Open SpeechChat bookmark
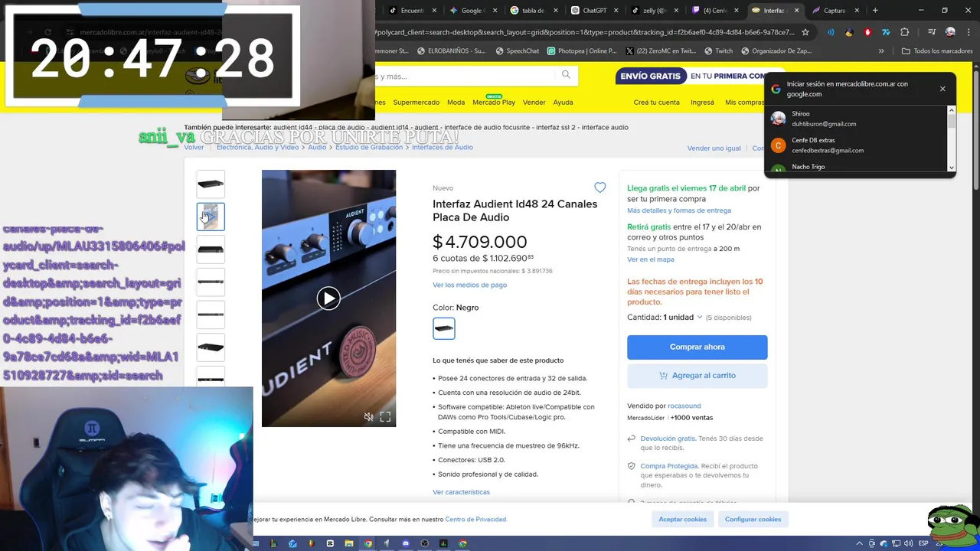The width and height of the screenshot is (980, 551). pos(517,51)
